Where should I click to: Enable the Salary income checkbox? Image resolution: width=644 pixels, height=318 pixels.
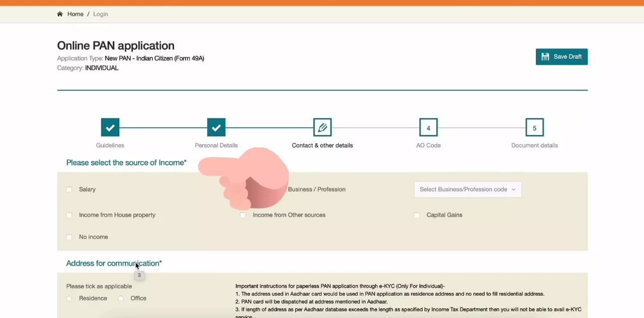pyautogui.click(x=69, y=189)
